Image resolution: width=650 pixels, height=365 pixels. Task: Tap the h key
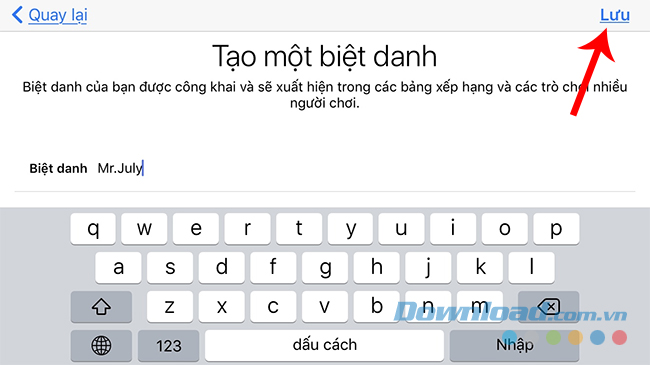click(x=376, y=268)
